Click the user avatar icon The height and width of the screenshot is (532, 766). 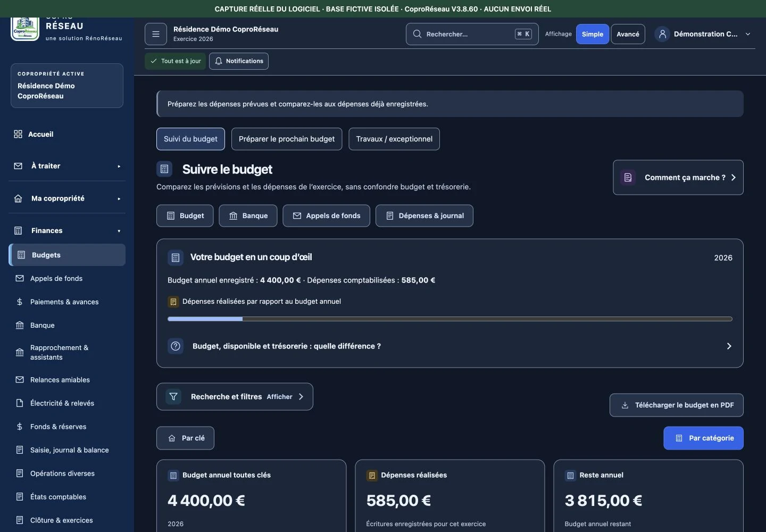click(x=662, y=34)
